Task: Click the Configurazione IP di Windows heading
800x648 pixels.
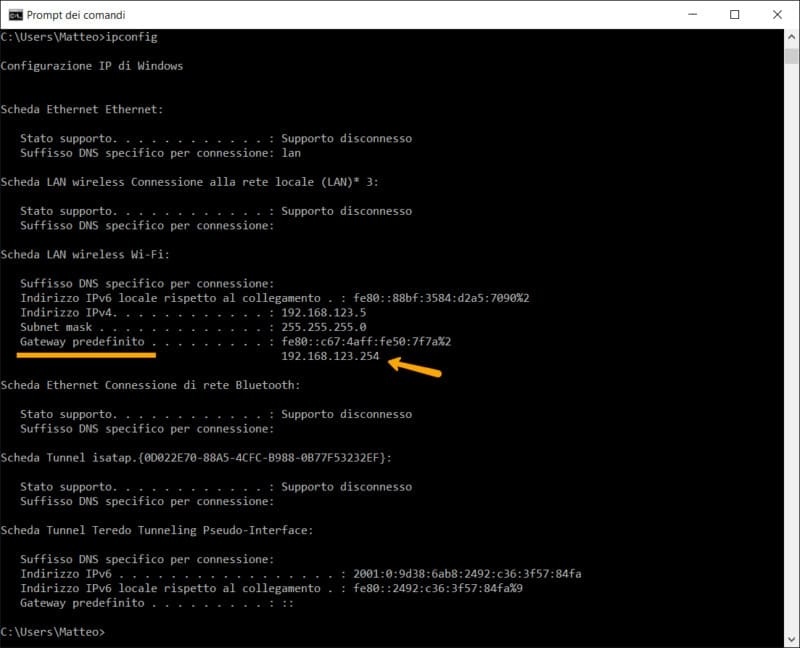Action: 92,66
